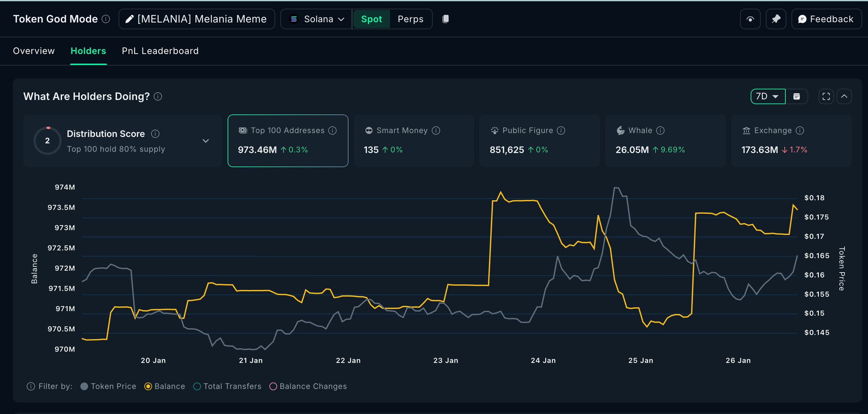Click the eye watch icon in header
The height and width of the screenshot is (414, 868).
tap(750, 19)
